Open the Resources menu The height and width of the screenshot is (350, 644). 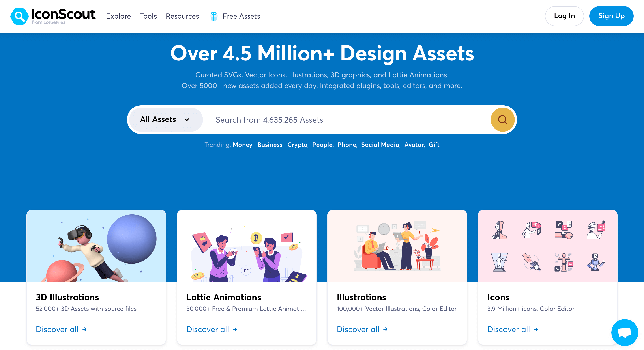click(x=182, y=16)
